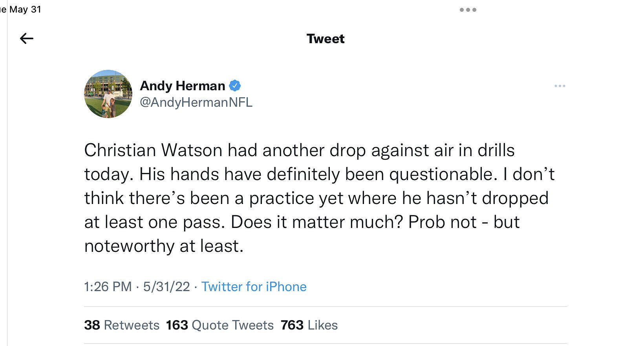
Task: Open the tweet's more options ellipsis
Action: 560,86
